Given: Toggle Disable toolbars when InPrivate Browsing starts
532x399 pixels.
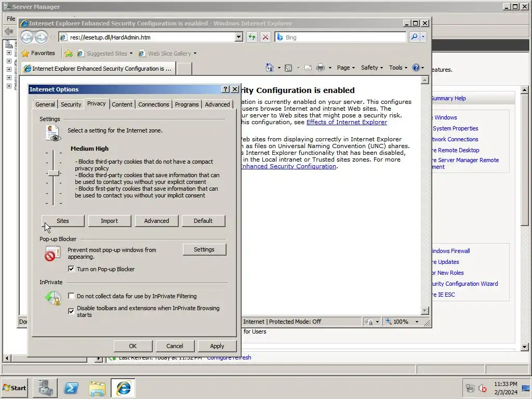Looking at the screenshot, I should (71, 311).
